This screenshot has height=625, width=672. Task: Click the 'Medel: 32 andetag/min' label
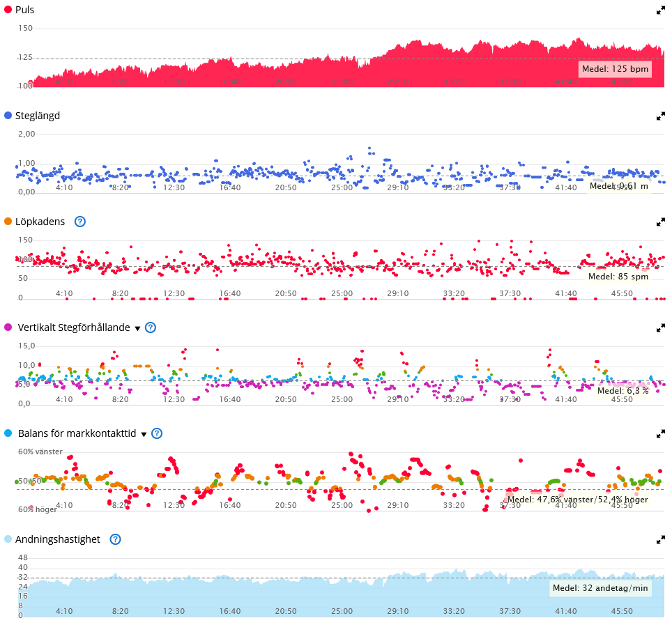600,588
